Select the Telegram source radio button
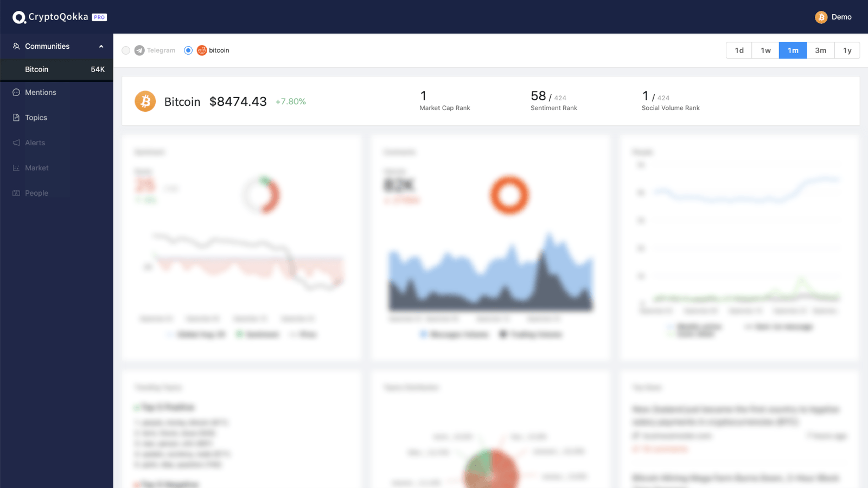The image size is (868, 488). pyautogui.click(x=126, y=50)
